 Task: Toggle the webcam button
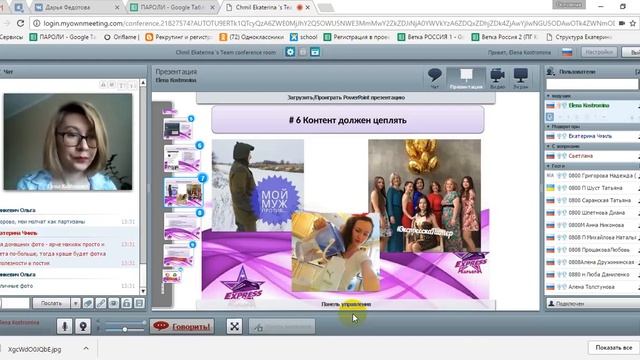tap(83, 326)
